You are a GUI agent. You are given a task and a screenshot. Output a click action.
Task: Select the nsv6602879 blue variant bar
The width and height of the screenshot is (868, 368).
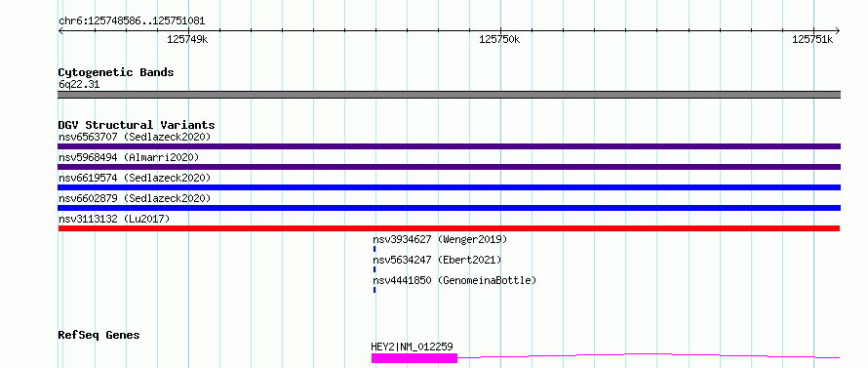(x=449, y=208)
